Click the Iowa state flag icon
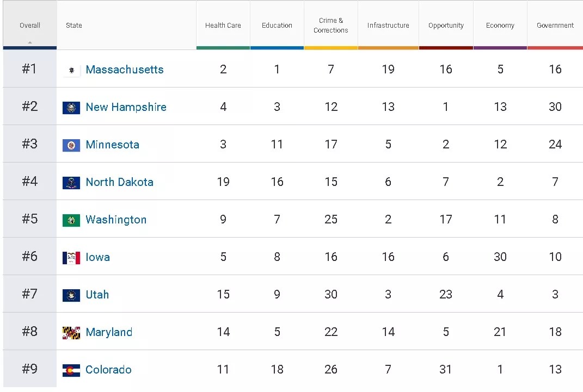This screenshot has width=583, height=392. [x=71, y=258]
